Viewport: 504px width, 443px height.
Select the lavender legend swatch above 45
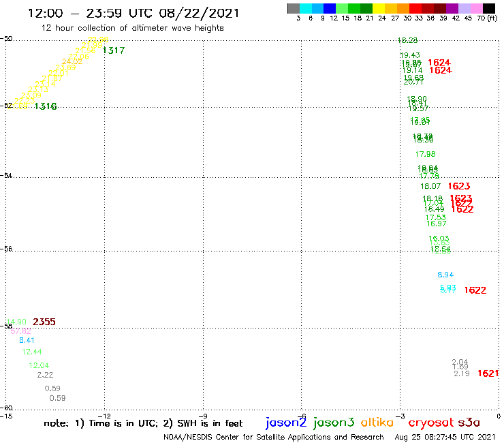point(464,9)
